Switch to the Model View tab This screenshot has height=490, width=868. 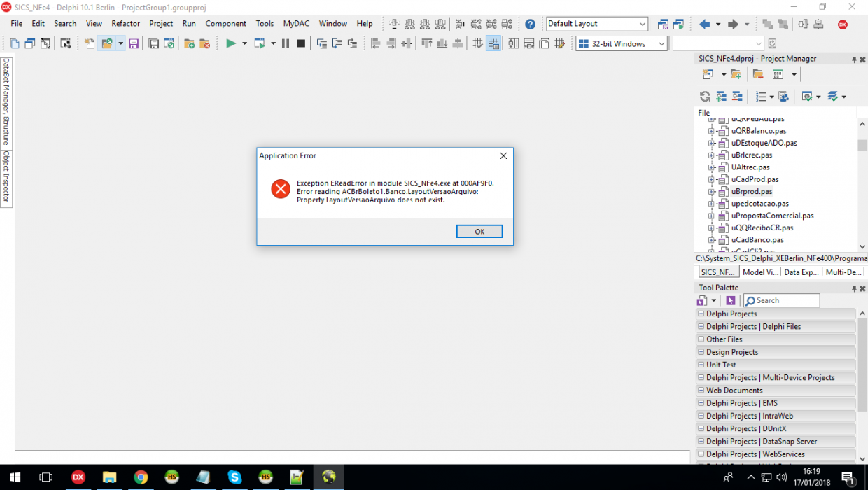tap(760, 272)
